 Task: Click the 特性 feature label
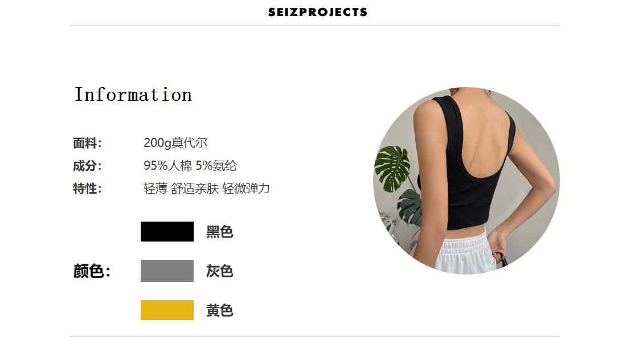(87, 189)
